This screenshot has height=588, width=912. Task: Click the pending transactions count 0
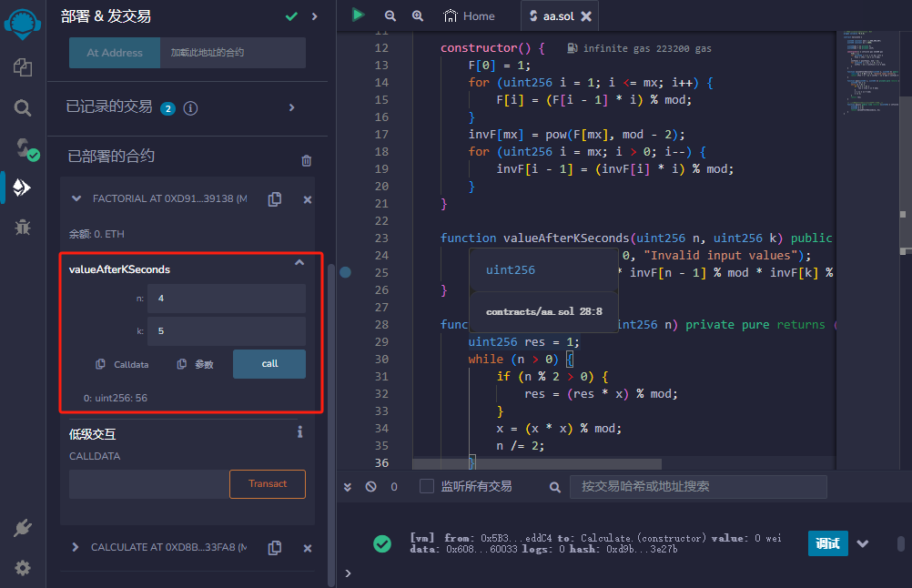point(394,487)
